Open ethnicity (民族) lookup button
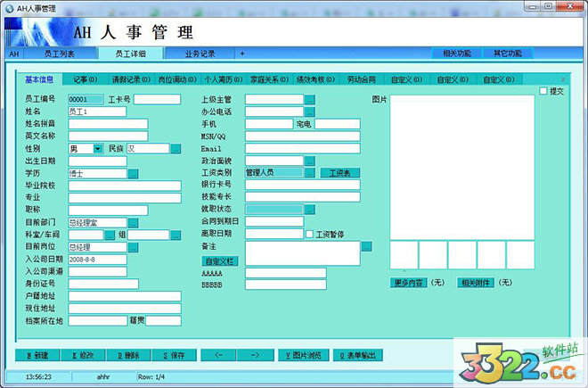The height and width of the screenshot is (388, 588). click(176, 149)
